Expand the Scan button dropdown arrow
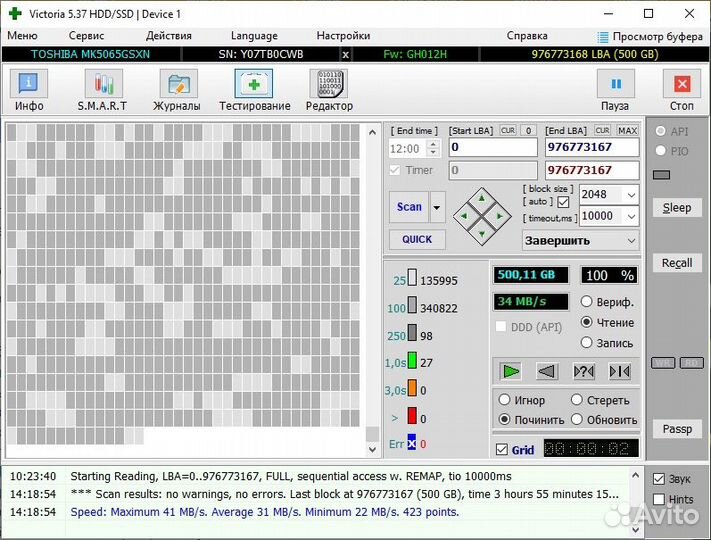The height and width of the screenshot is (540, 711). point(437,207)
